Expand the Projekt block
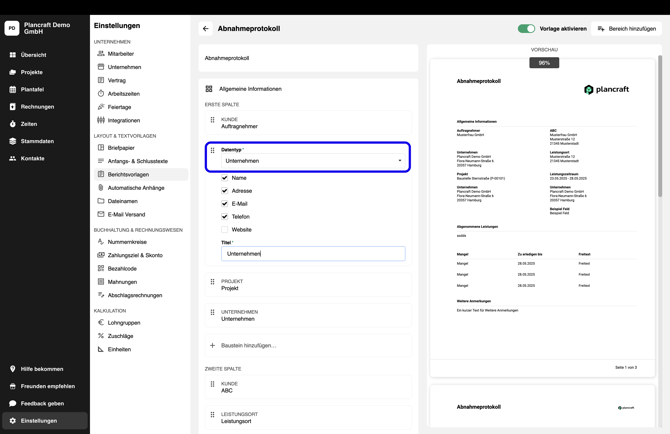Image resolution: width=670 pixels, height=434 pixels. (308, 284)
